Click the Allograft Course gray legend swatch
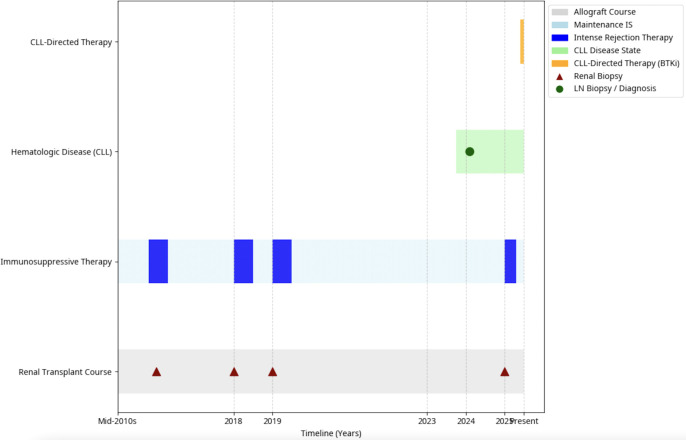This screenshot has height=440, width=686. tap(560, 12)
